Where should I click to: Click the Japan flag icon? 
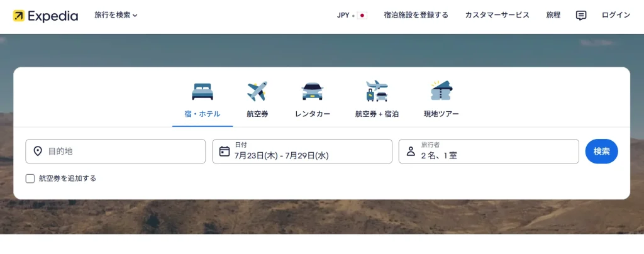[362, 15]
